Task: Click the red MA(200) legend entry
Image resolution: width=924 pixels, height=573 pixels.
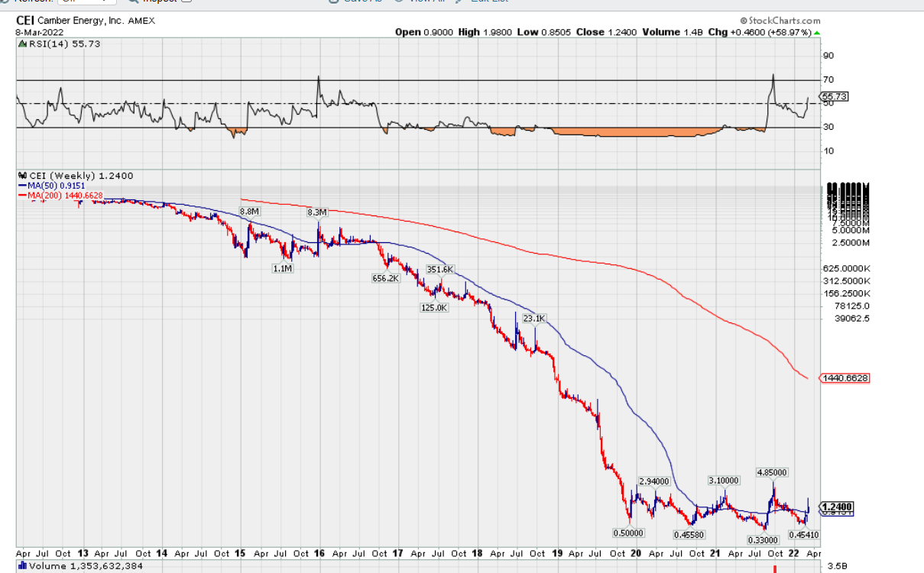Action: (x=60, y=196)
